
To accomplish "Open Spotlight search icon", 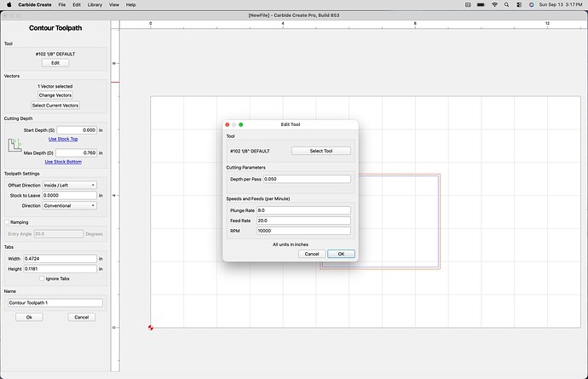I will (x=507, y=5).
